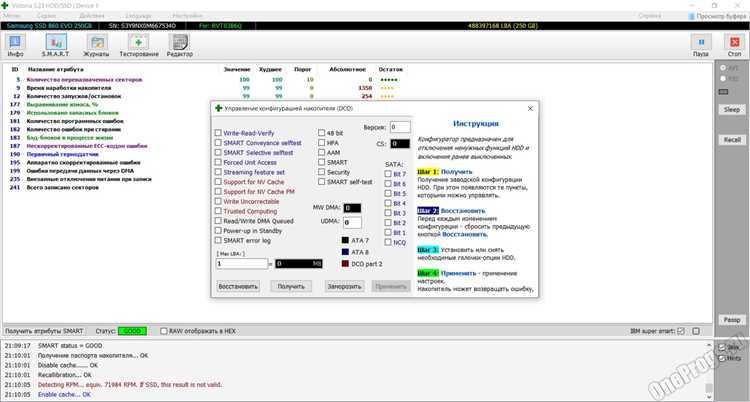Viewport: 750px width, 402px height.
Task: Check SATA Bit 7
Action: [387, 174]
